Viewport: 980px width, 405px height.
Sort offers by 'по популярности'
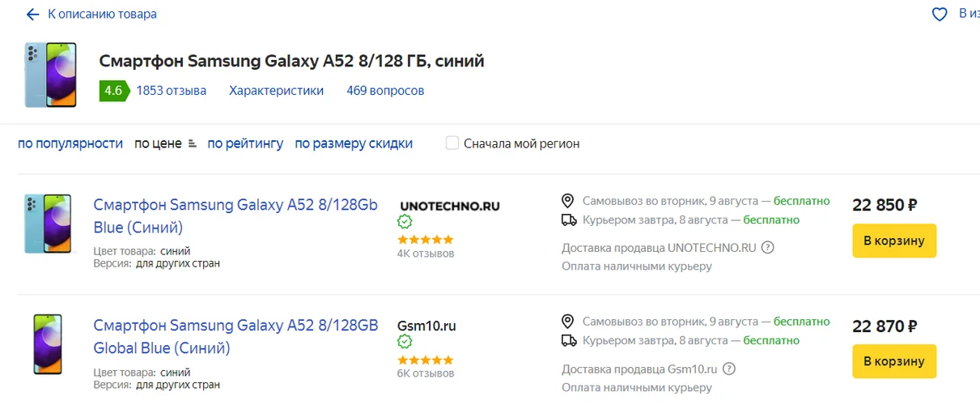tap(70, 143)
